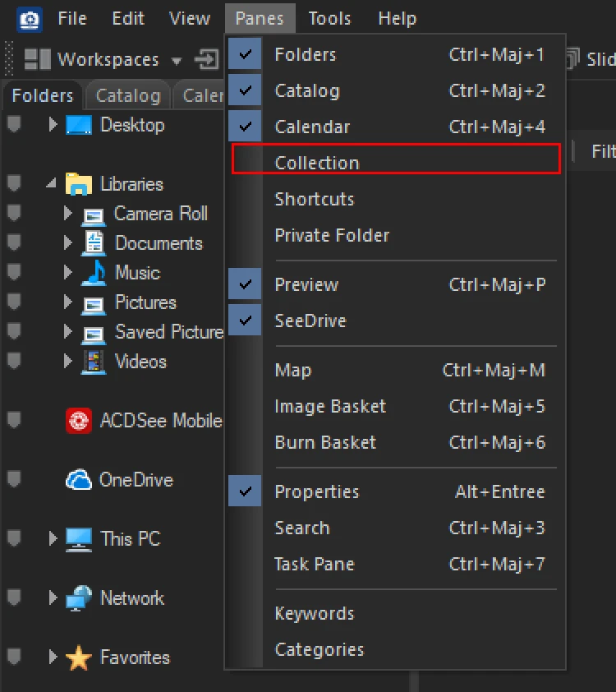The width and height of the screenshot is (616, 692).
Task: Expand the Camera Roll node
Action: [x=67, y=213]
